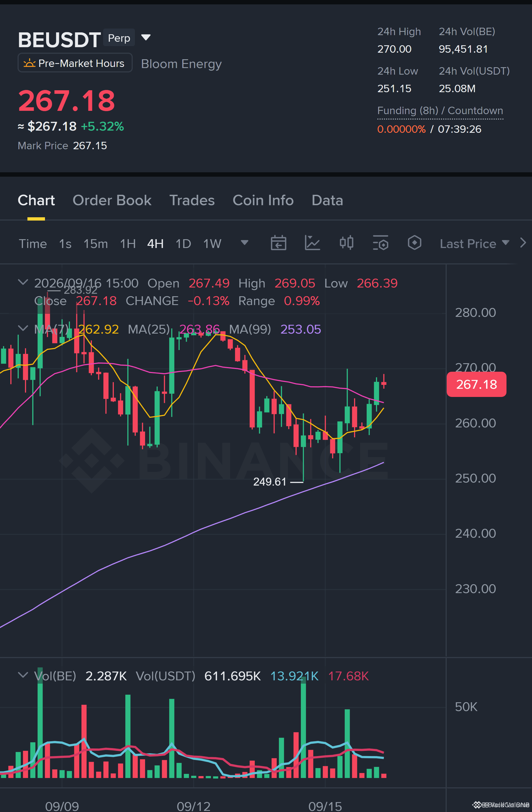This screenshot has height=812, width=532.
Task: Select the candlestick chart style icon
Action: click(x=346, y=243)
